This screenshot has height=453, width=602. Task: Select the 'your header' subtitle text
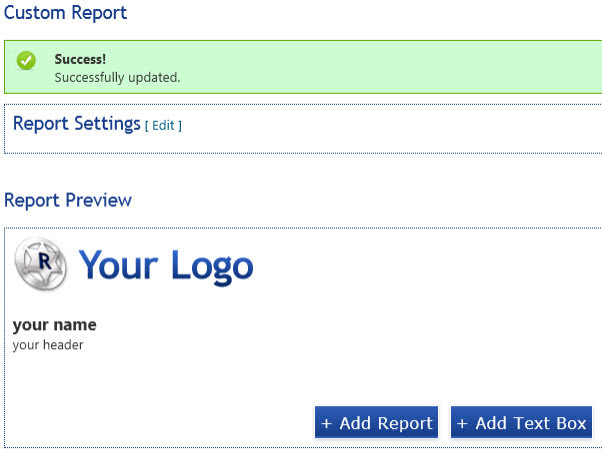[x=48, y=345]
